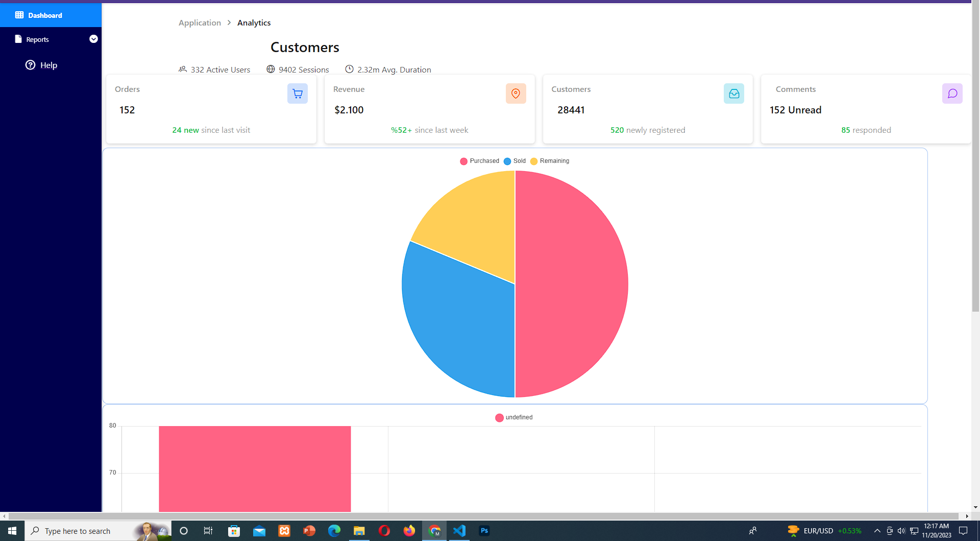Toggle the Remaining legend swatch
The image size is (980, 541).
click(x=534, y=161)
